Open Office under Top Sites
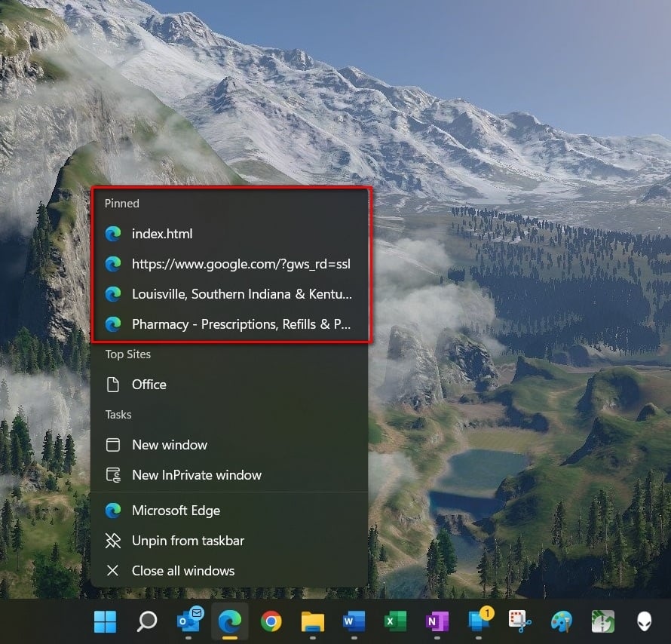 pos(149,385)
